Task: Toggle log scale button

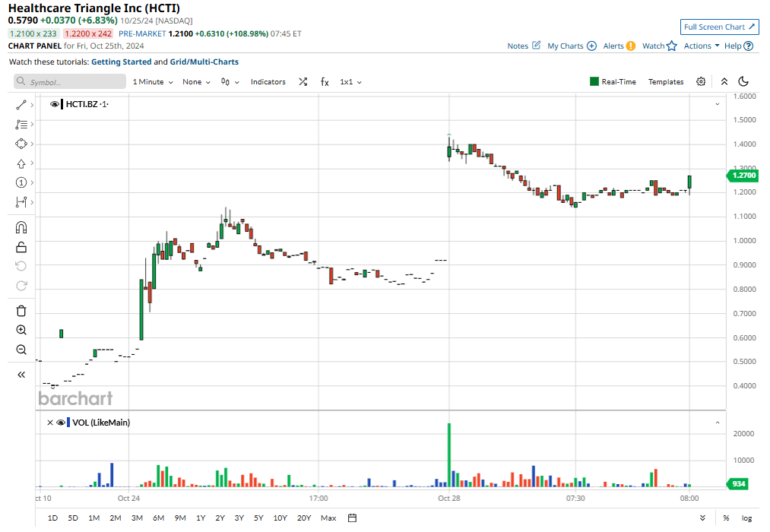Action: click(x=746, y=518)
